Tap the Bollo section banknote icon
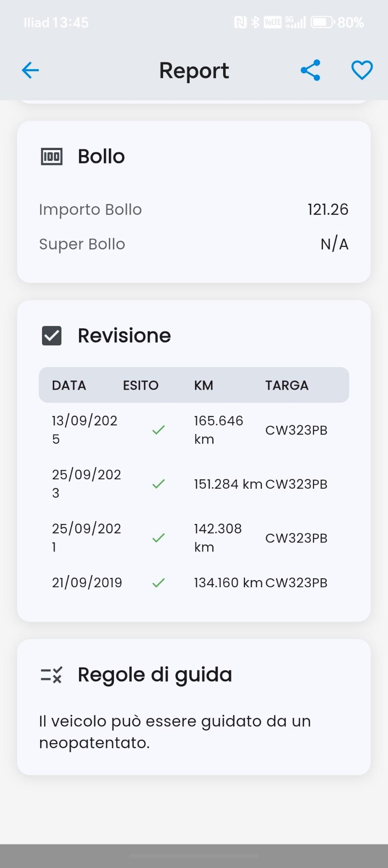 (51, 156)
